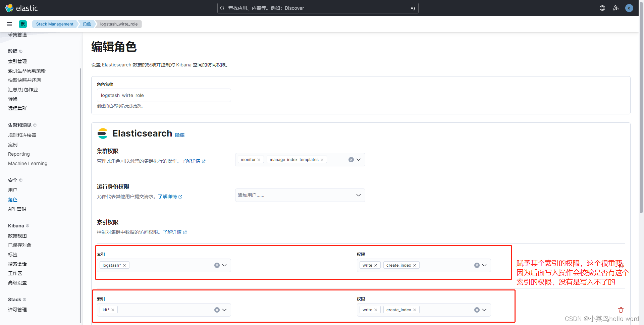Image resolution: width=644 pixels, height=325 pixels.
Task: Clear the kit* indices field
Action: pos(217,310)
